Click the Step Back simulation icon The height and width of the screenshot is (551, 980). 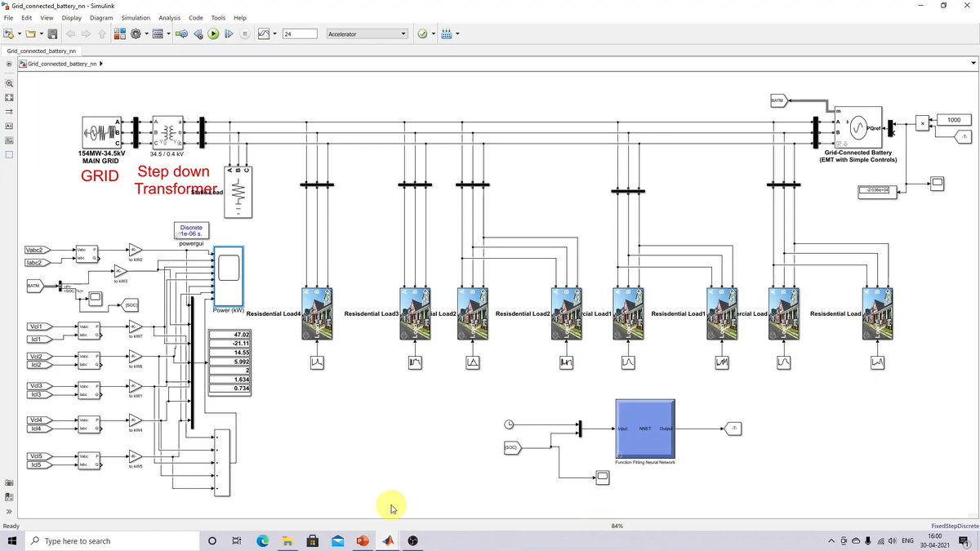(198, 33)
